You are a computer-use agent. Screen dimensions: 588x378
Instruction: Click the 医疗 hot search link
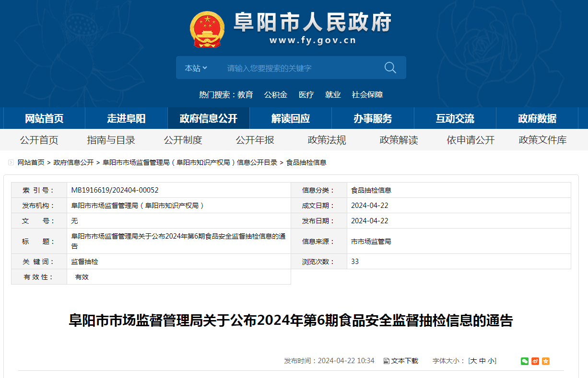(306, 95)
